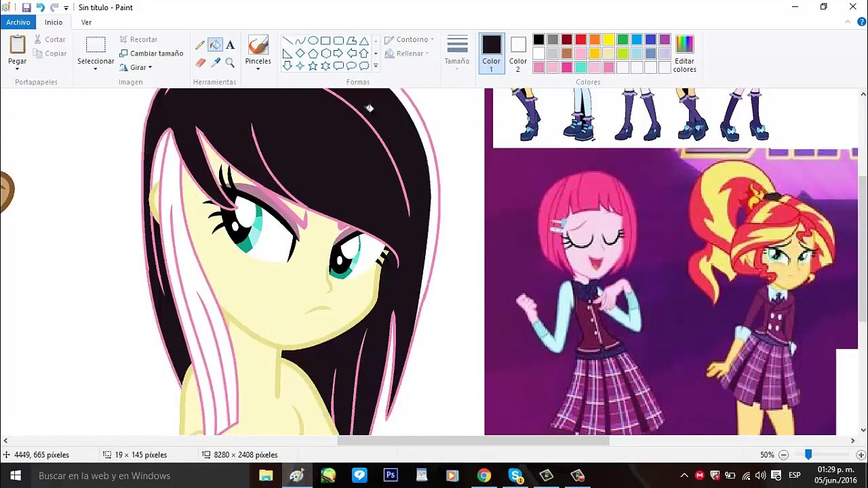Choose the triangle shape

364,41
